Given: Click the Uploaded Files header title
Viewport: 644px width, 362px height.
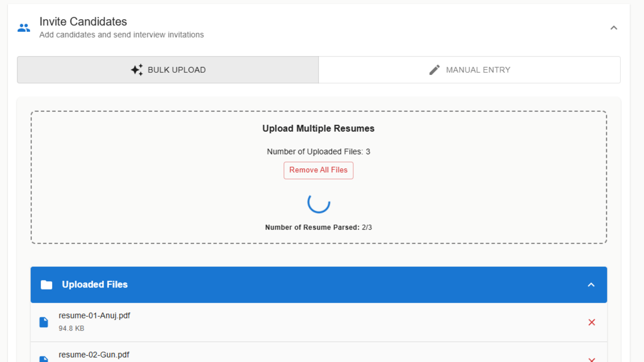Looking at the screenshot, I should tap(95, 285).
